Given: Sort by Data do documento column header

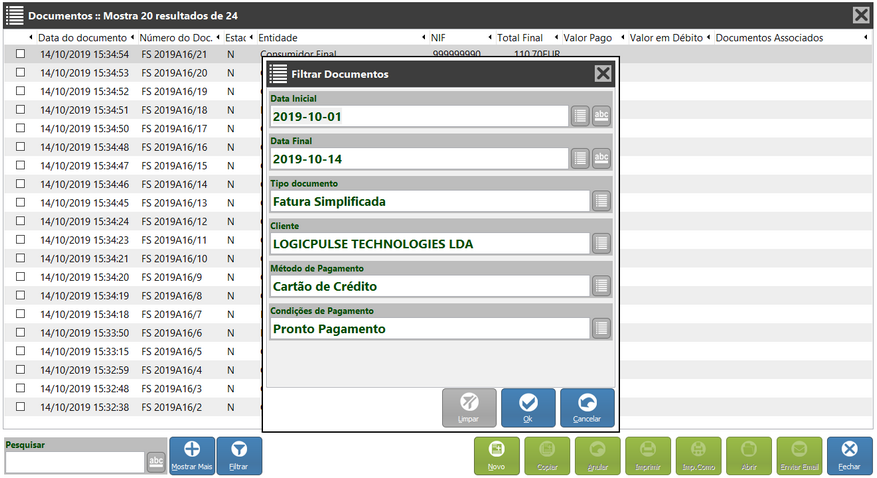Looking at the screenshot, I should [x=82, y=38].
